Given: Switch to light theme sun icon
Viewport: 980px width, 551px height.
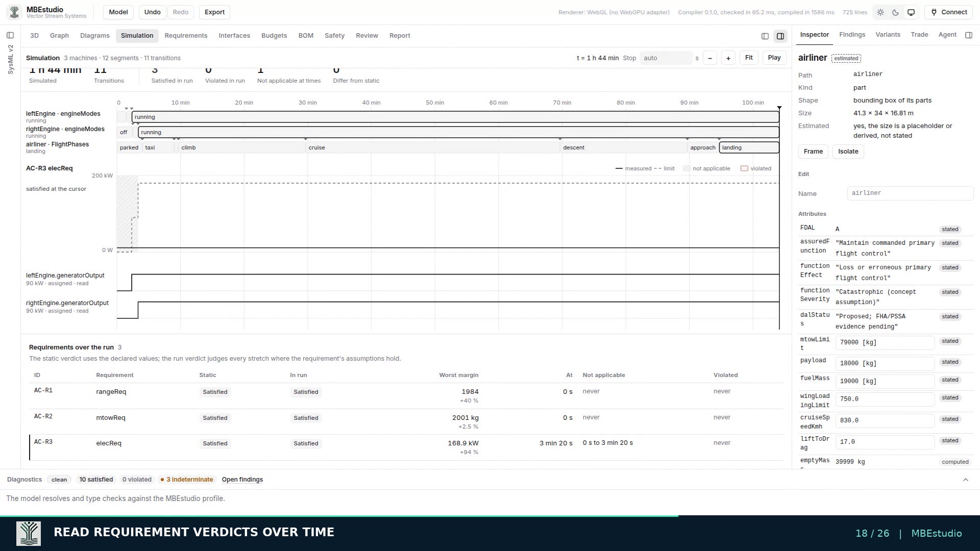Looking at the screenshot, I should point(880,12).
